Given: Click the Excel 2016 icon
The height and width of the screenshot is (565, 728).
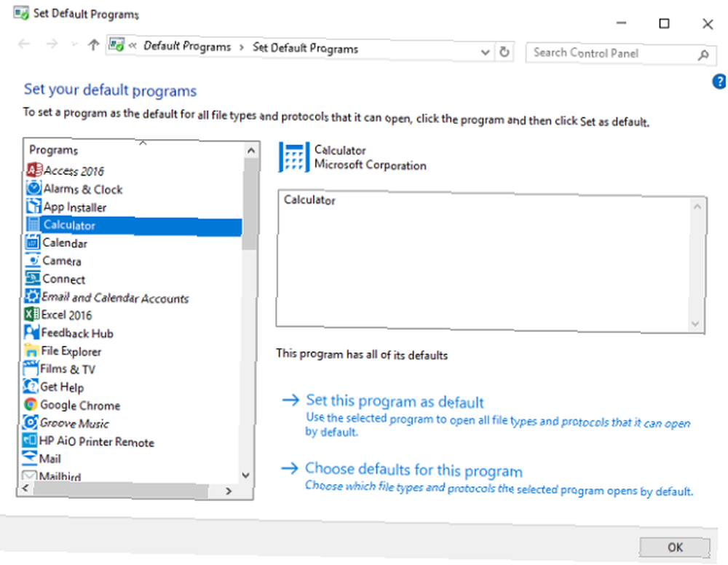Looking at the screenshot, I should (31, 314).
